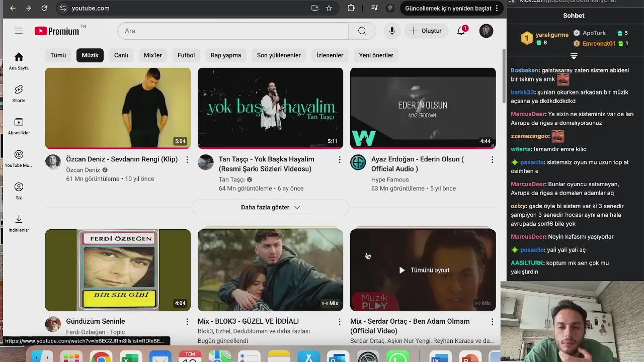Click the YouTube Premium logo
The width and height of the screenshot is (644, 362).
click(57, 31)
